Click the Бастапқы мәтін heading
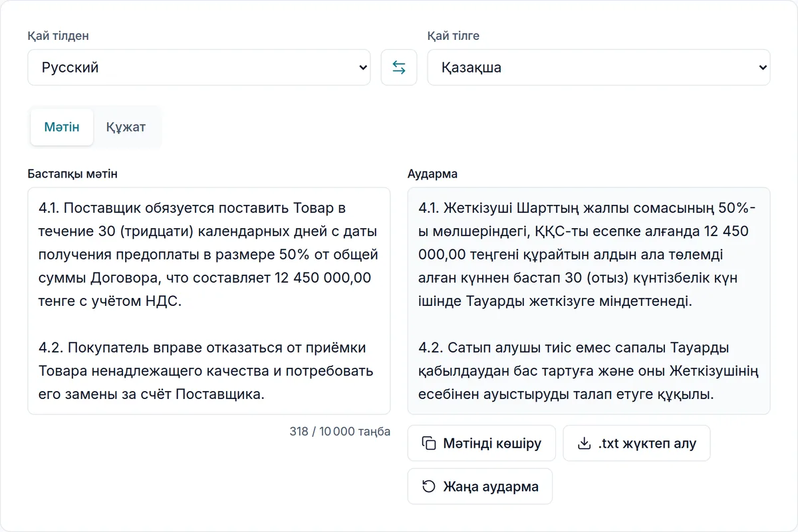 tap(72, 174)
